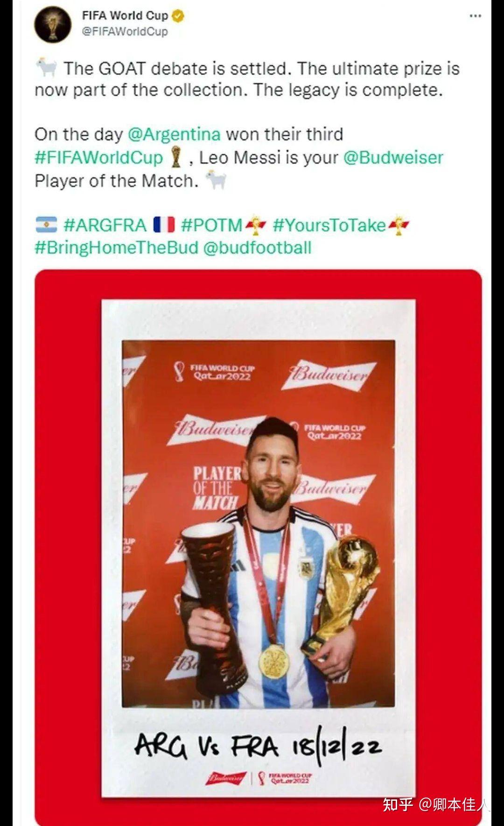Click the gold verified badge
This screenshot has width=504, height=826.
(x=178, y=15)
